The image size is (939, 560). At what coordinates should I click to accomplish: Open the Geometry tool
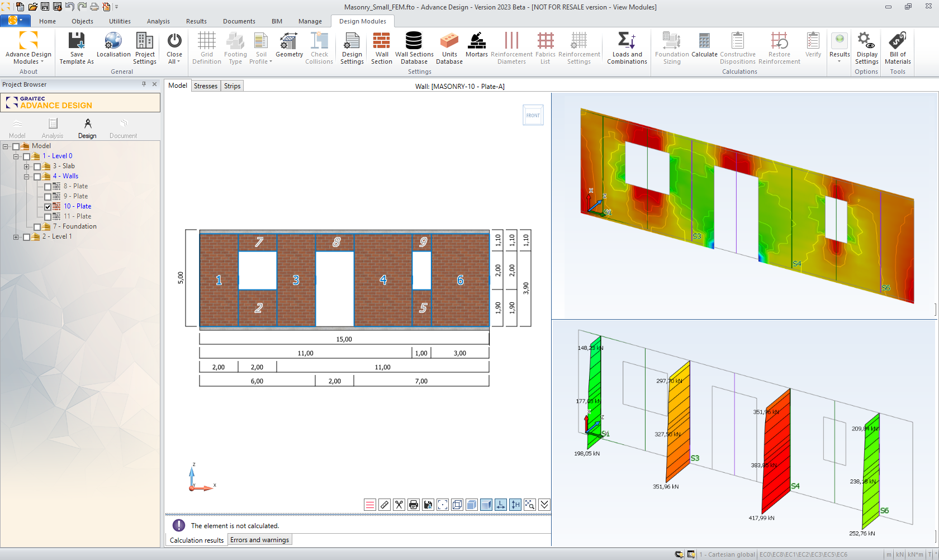pos(289,45)
